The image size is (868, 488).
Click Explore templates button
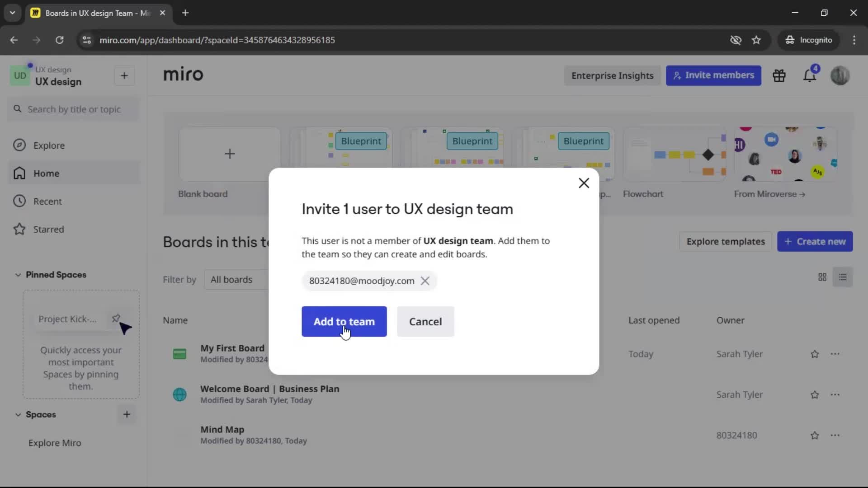click(x=725, y=241)
